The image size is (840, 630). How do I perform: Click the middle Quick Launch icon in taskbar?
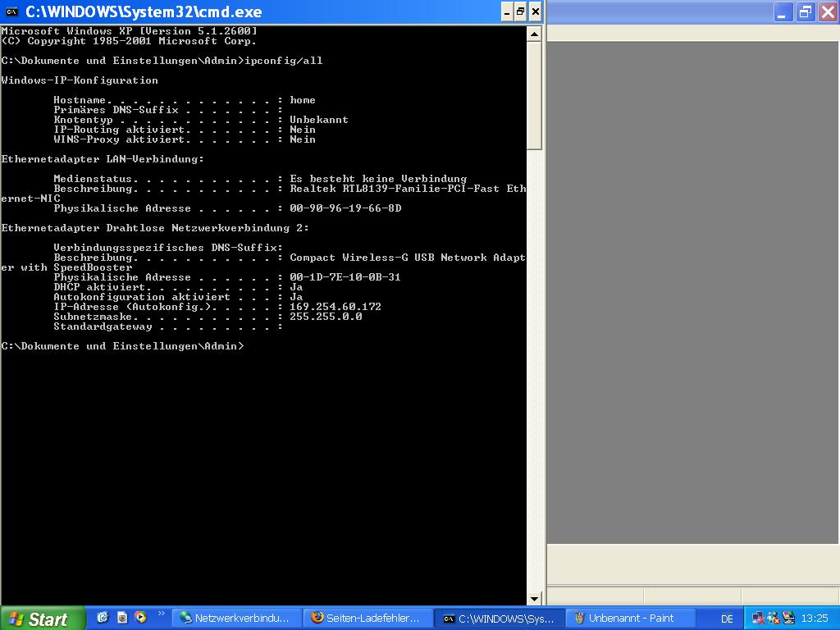coord(122,618)
